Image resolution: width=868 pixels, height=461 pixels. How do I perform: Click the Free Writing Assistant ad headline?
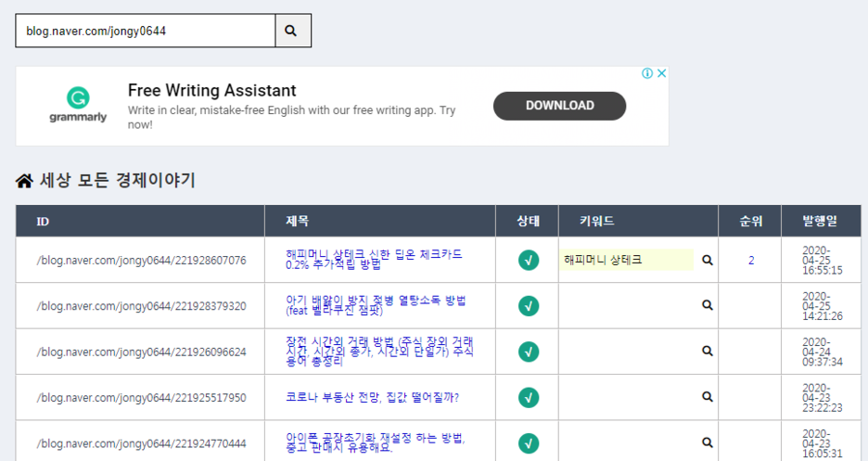[212, 90]
